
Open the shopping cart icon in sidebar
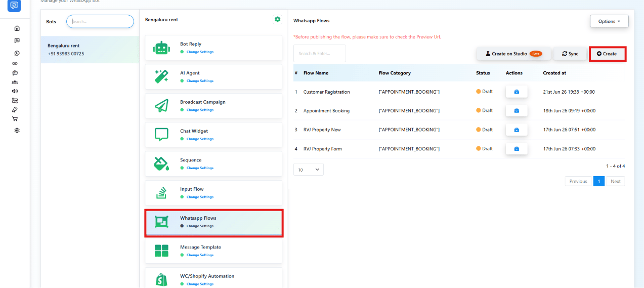[15, 119]
